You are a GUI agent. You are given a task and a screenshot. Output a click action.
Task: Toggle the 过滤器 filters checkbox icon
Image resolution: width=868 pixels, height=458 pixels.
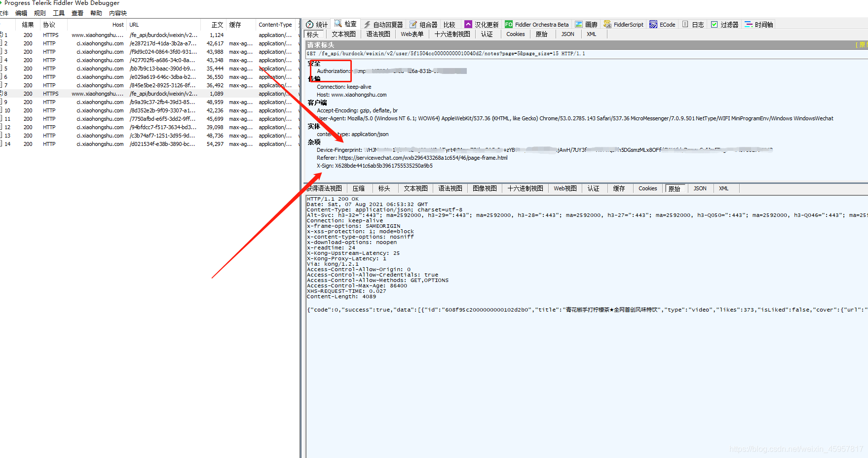[x=714, y=24]
